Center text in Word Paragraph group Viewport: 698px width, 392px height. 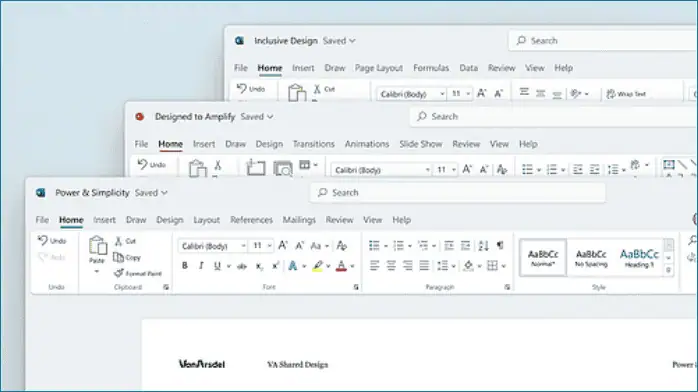391,266
